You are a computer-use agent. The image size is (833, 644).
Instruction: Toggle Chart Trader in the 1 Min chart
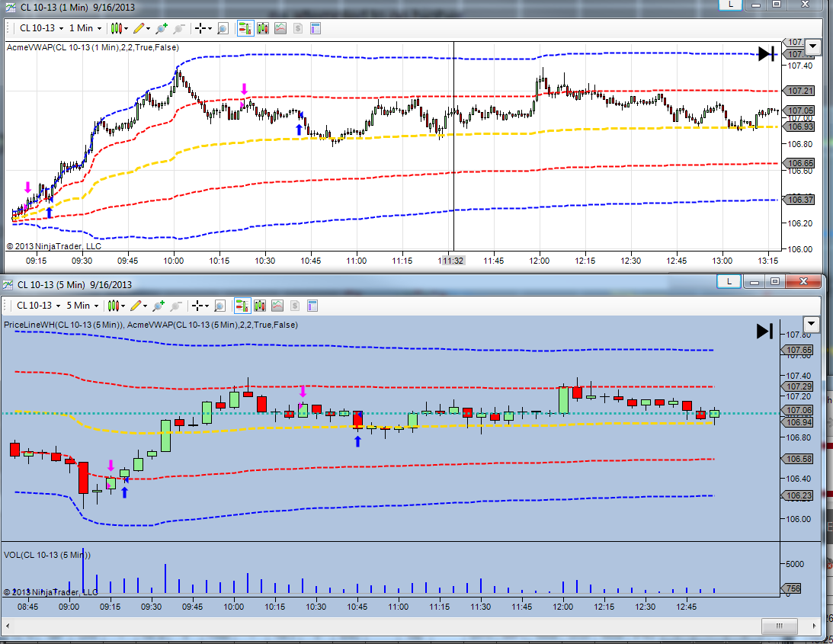[x=245, y=28]
